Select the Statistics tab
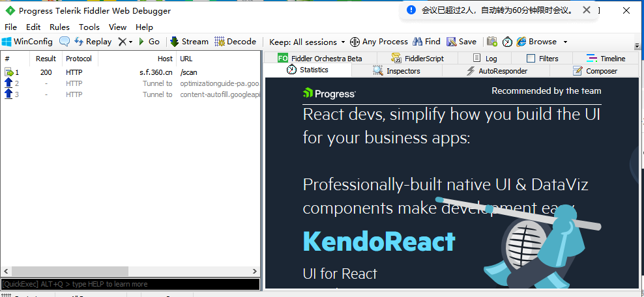 (x=308, y=70)
